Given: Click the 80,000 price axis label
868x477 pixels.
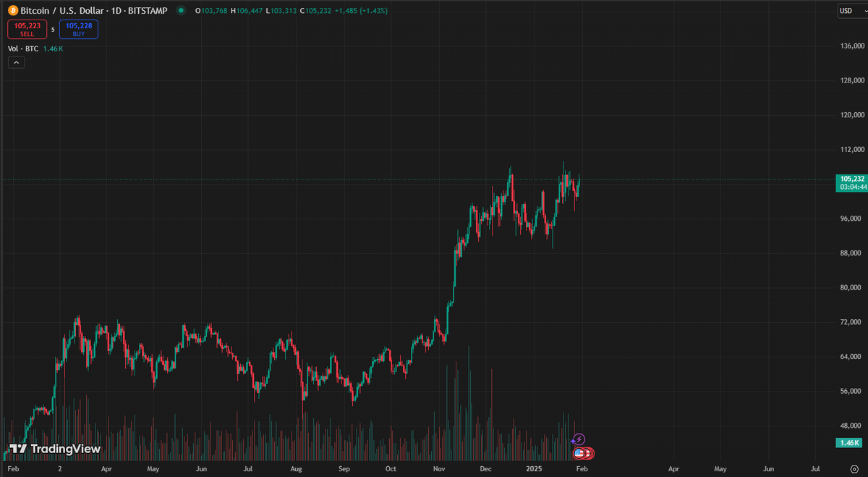Looking at the screenshot, I should coord(849,287).
